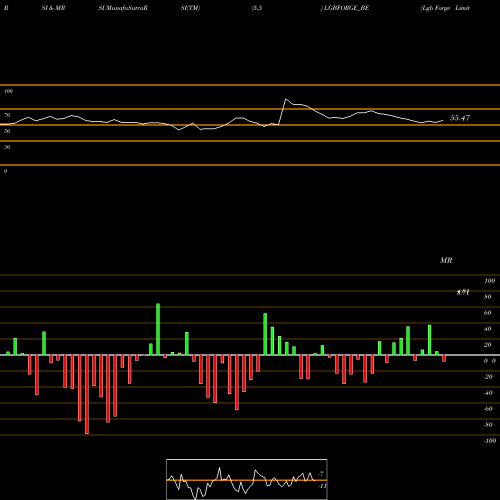Viewport: 500px width, 500px height.
Task: Click the 50 level label on RSI panel
Action: click(x=7, y=131)
